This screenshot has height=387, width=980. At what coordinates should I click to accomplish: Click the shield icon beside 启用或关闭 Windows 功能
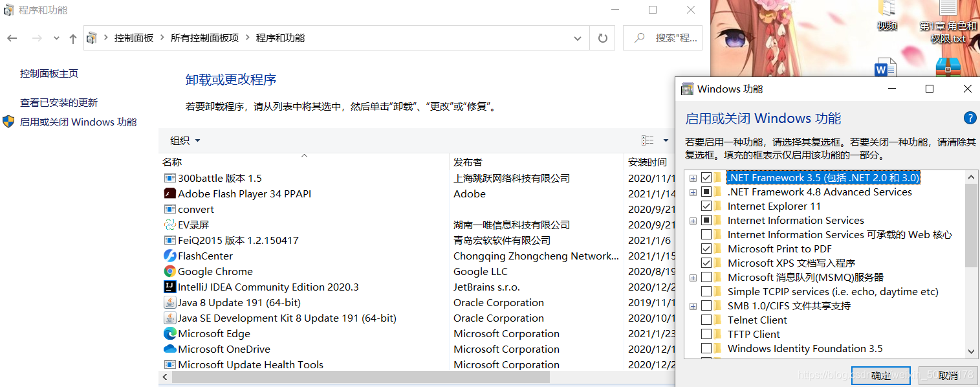click(x=8, y=122)
